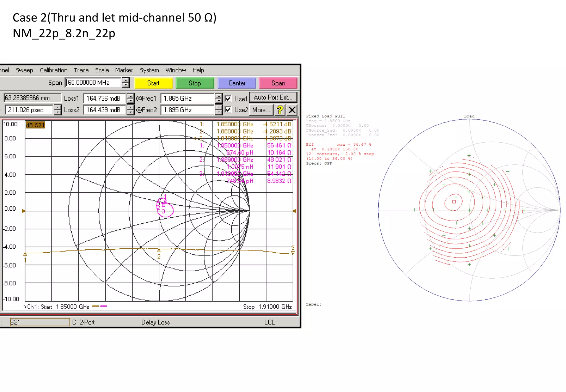This screenshot has height=392, width=566.
Task: Click the 63.26385966 mm distance field
Action: click(x=32, y=98)
